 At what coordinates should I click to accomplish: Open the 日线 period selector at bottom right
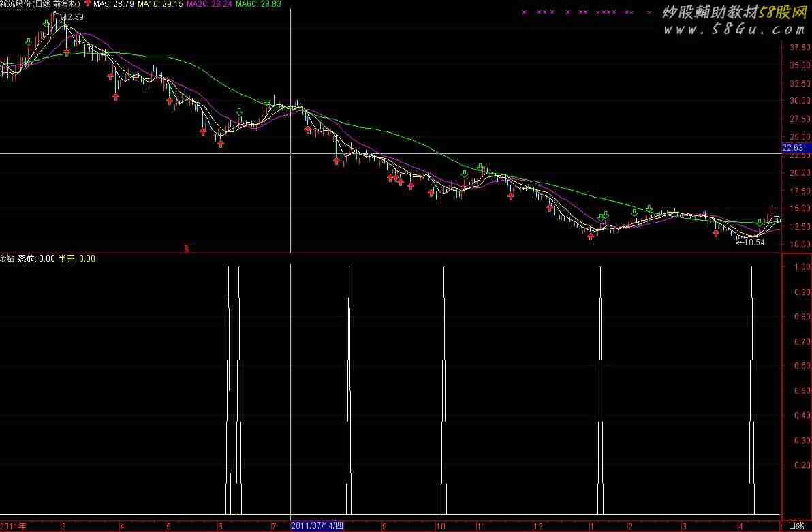[x=795, y=525]
